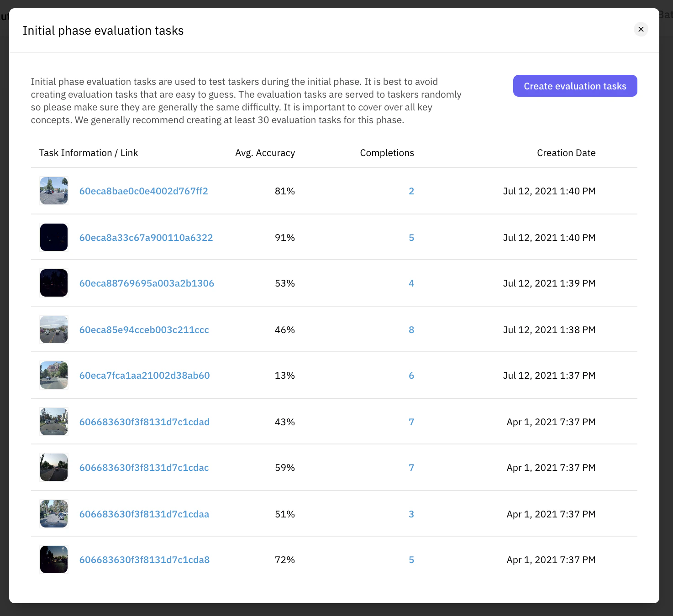The height and width of the screenshot is (616, 673).
Task: Open completions count 2 for 81% task
Action: coord(411,191)
